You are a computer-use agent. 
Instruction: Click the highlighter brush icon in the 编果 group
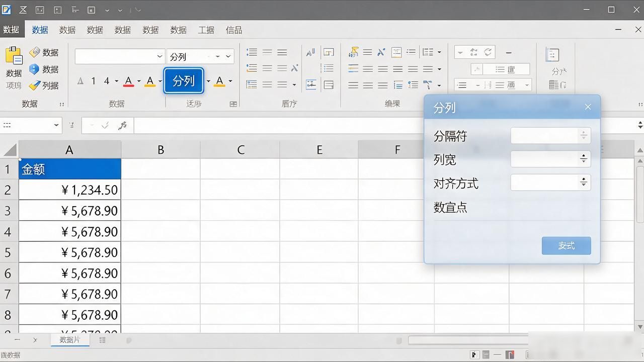(x=353, y=52)
